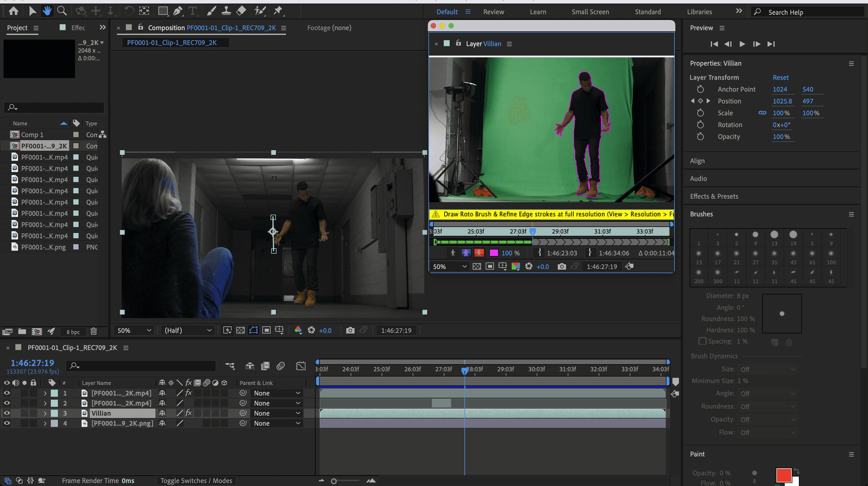Select Comp 1 in the Project panel
868x486 pixels.
pos(32,135)
